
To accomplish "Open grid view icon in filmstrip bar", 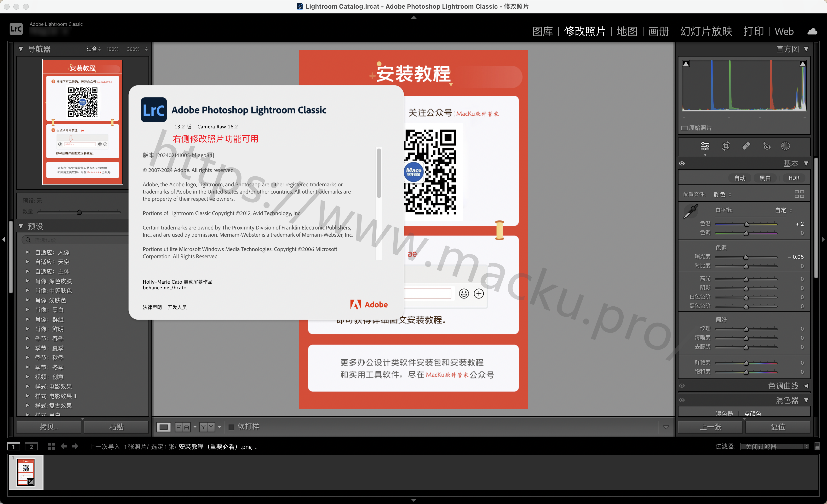I will (x=51, y=446).
